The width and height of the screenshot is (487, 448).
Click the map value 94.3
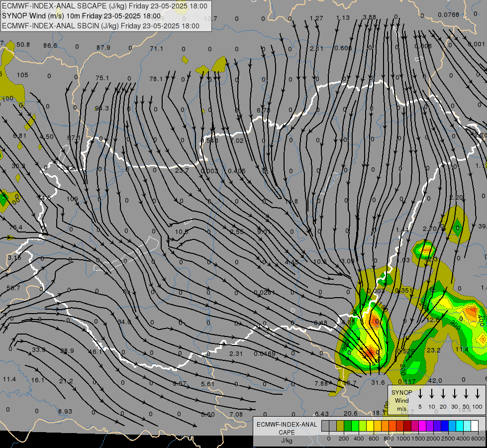(x=102, y=108)
